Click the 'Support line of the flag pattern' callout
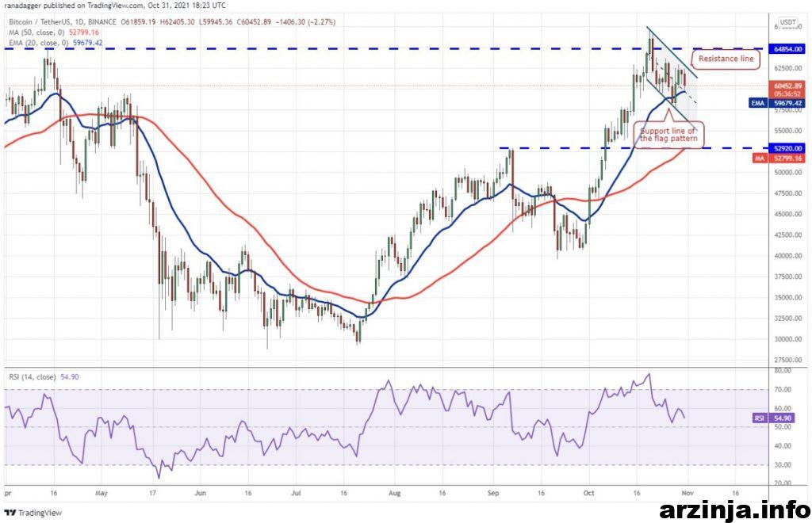This screenshot has width=812, height=523. 668,135
